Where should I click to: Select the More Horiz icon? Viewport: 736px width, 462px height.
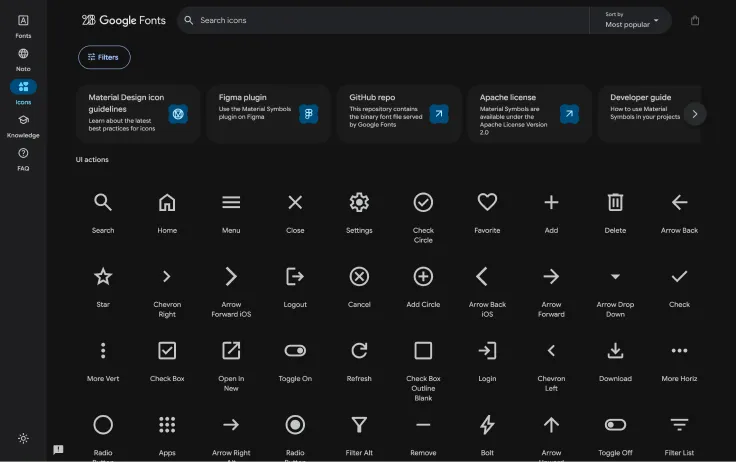tap(679, 351)
